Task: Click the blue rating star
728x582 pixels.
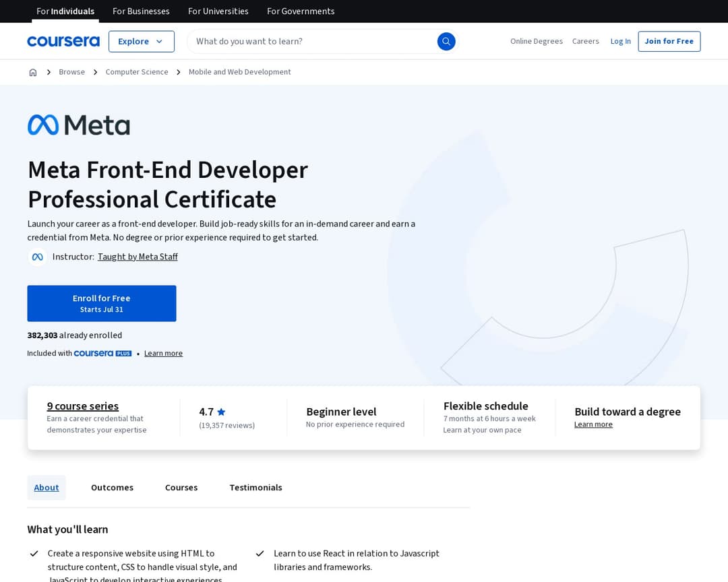Action: (222, 412)
